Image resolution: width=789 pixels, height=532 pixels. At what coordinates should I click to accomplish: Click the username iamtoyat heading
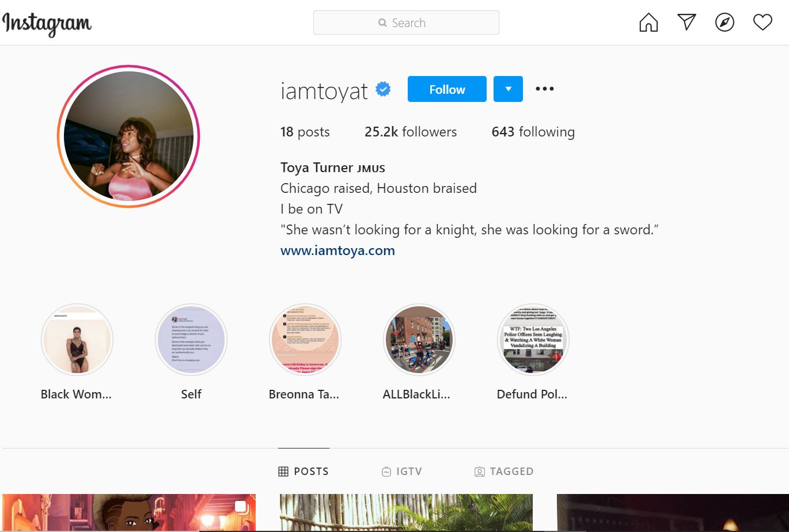tap(324, 90)
